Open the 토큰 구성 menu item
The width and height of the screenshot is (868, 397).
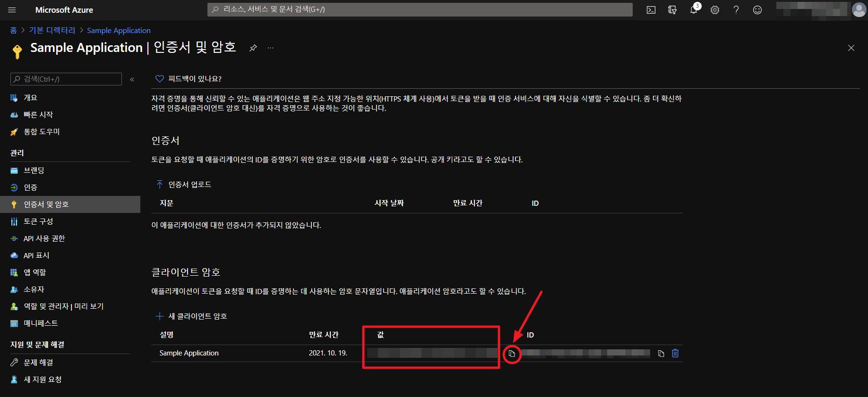[x=38, y=221]
